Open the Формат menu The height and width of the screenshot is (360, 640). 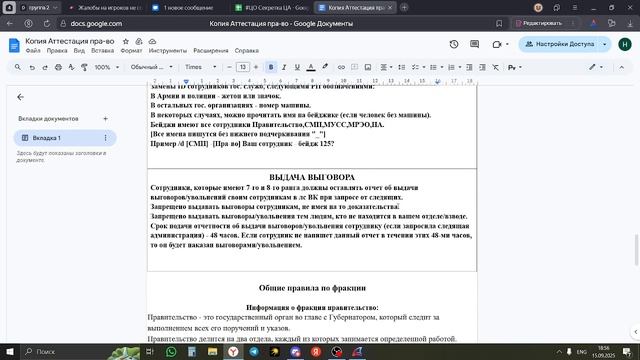(131, 51)
